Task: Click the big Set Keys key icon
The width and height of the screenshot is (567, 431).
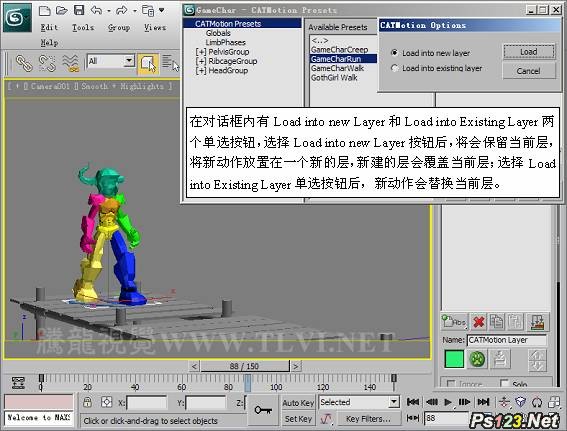Action: [263, 410]
